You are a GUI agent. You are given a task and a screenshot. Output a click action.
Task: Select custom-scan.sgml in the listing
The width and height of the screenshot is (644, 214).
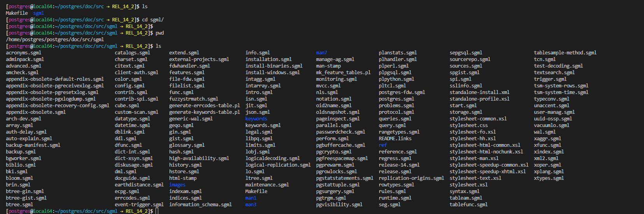tap(136, 112)
